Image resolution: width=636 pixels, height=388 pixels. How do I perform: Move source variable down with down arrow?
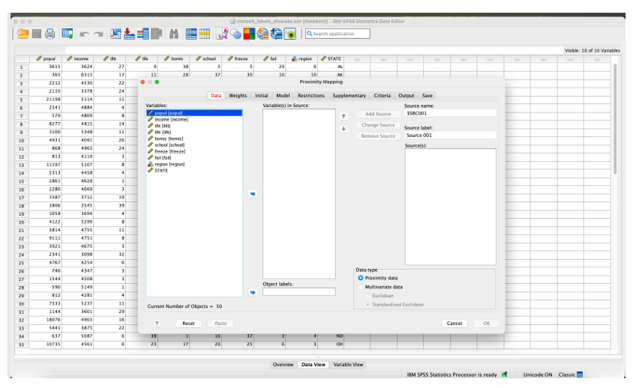(344, 129)
